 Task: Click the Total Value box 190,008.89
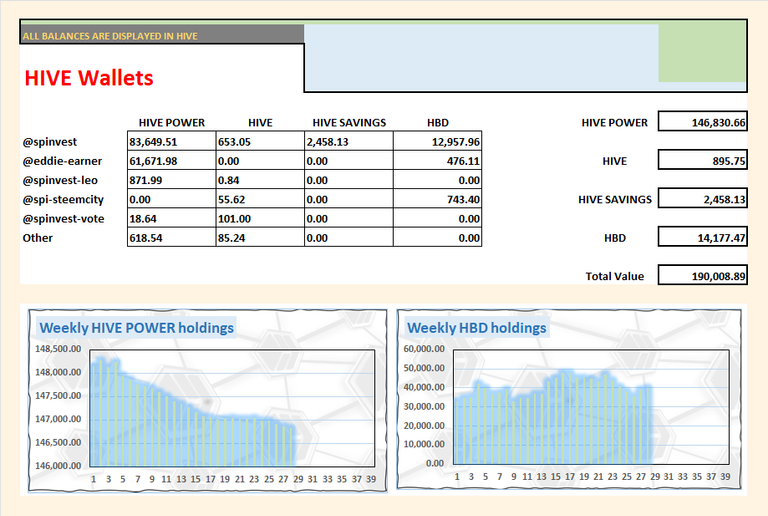coord(702,275)
